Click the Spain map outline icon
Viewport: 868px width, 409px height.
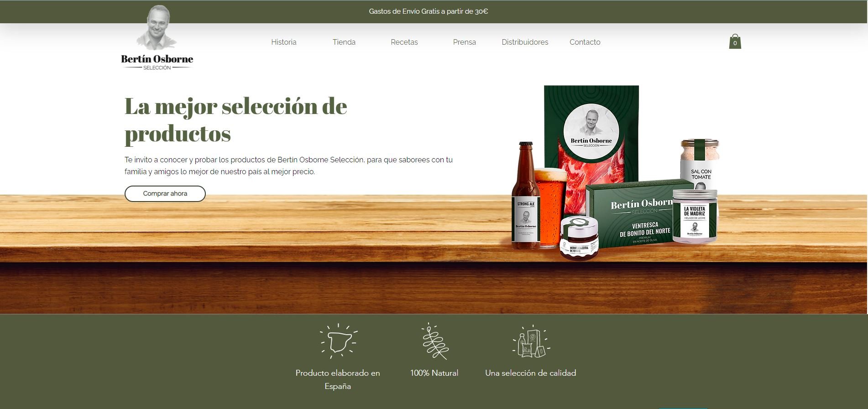click(x=338, y=341)
